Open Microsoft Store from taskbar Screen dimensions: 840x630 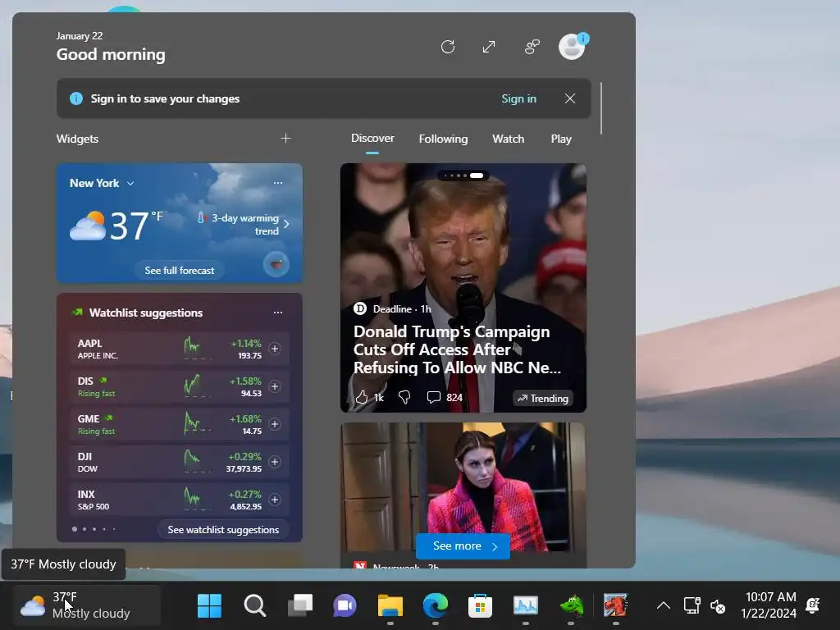click(480, 606)
